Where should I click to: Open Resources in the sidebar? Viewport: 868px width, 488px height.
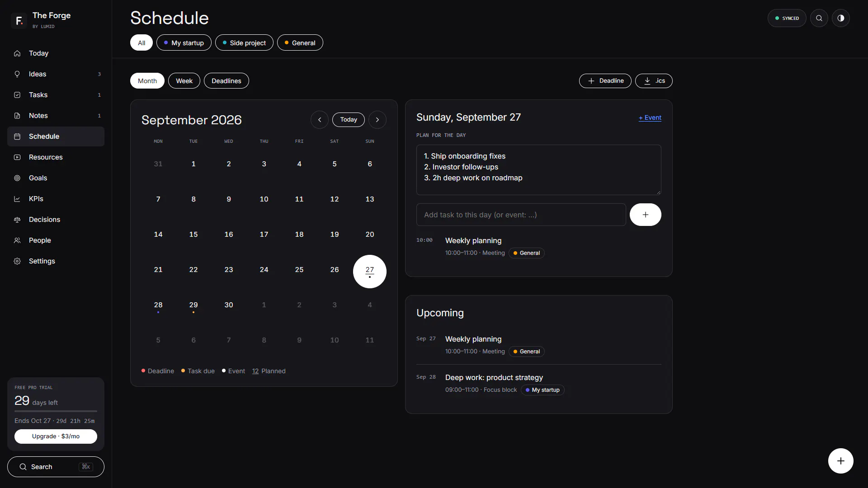tap(56, 157)
